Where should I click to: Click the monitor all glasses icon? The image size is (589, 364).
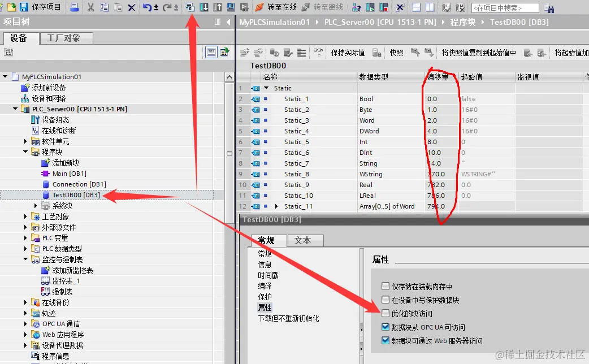coord(318,52)
